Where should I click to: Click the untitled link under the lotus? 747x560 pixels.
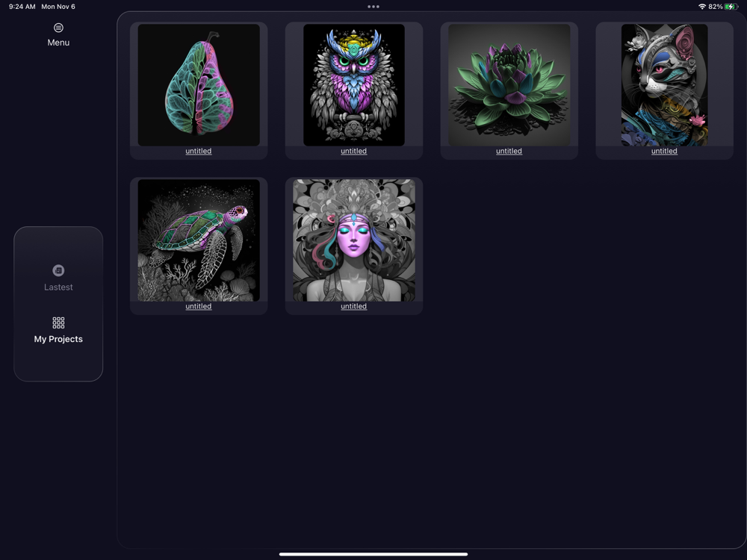(x=509, y=151)
